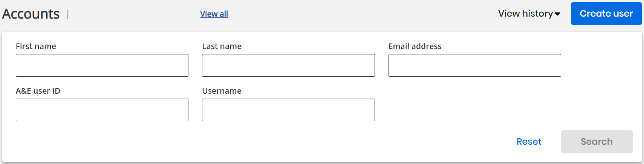Screen dimensions: 644x164
Task: Click the greyed-out Search button
Action: (x=597, y=142)
